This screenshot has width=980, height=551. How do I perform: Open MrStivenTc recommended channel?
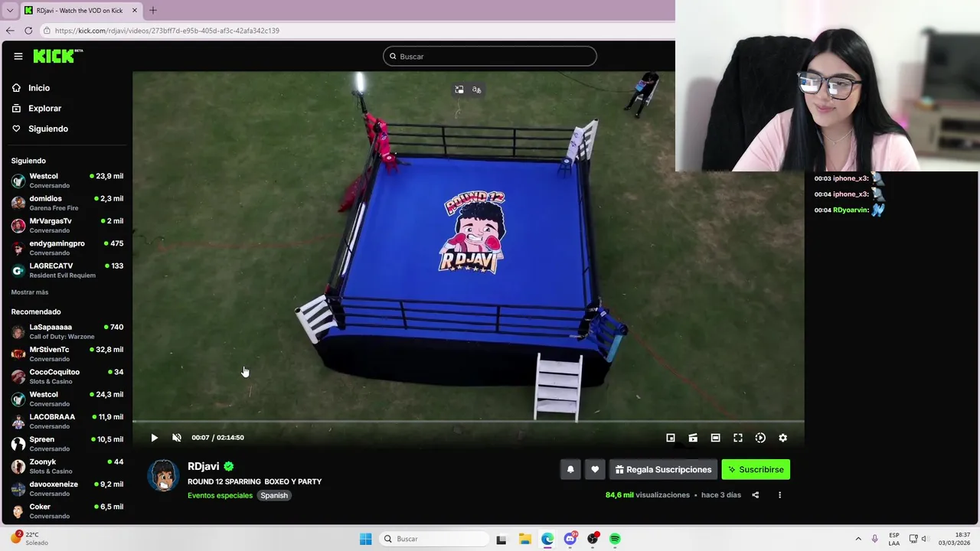[67, 354]
